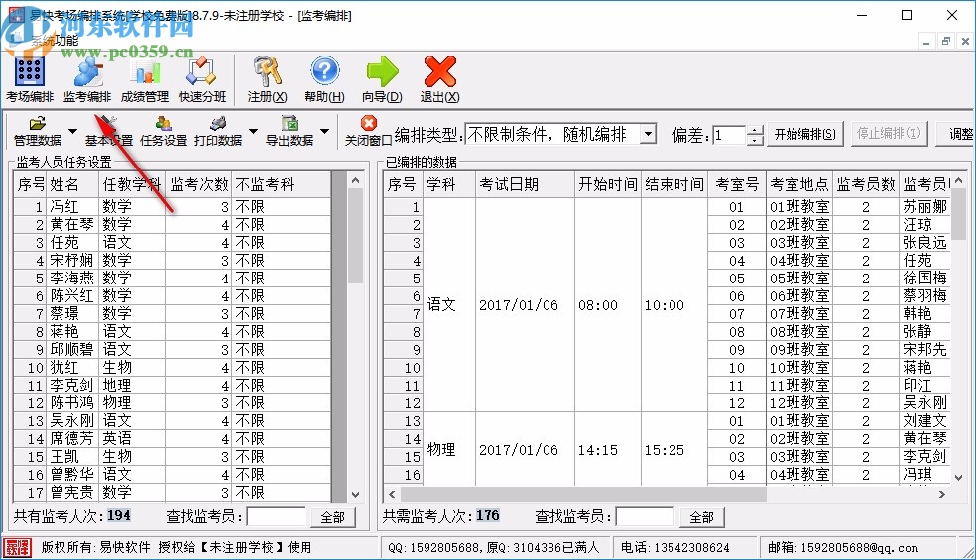
Task: Click invigilator cell 苏丽娜
Action: (925, 206)
